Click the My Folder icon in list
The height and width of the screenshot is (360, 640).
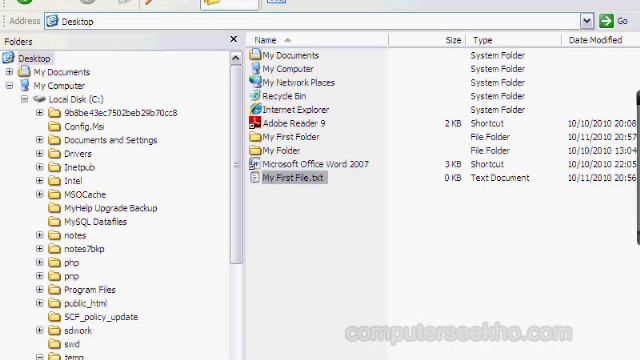coord(255,150)
